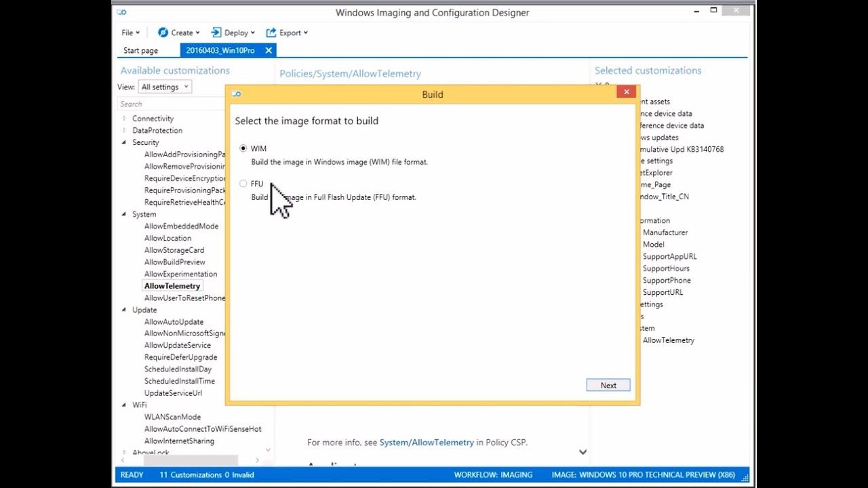Image resolution: width=868 pixels, height=488 pixels.
Task: Select AllowLocation setting
Action: (167, 238)
